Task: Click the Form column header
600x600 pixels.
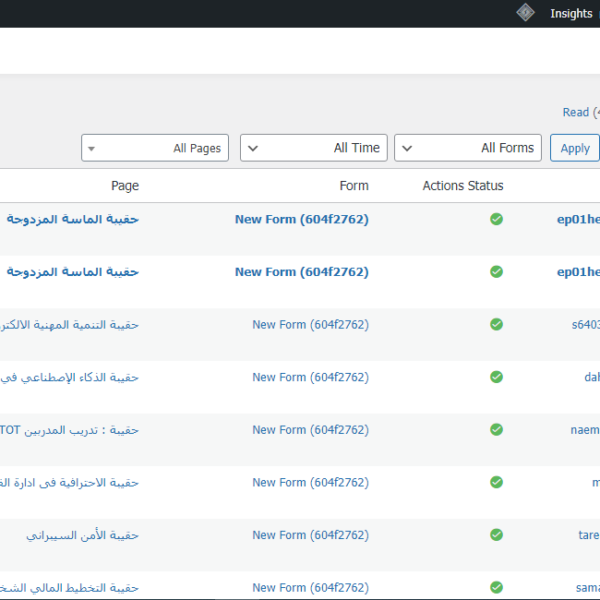Action: [354, 186]
